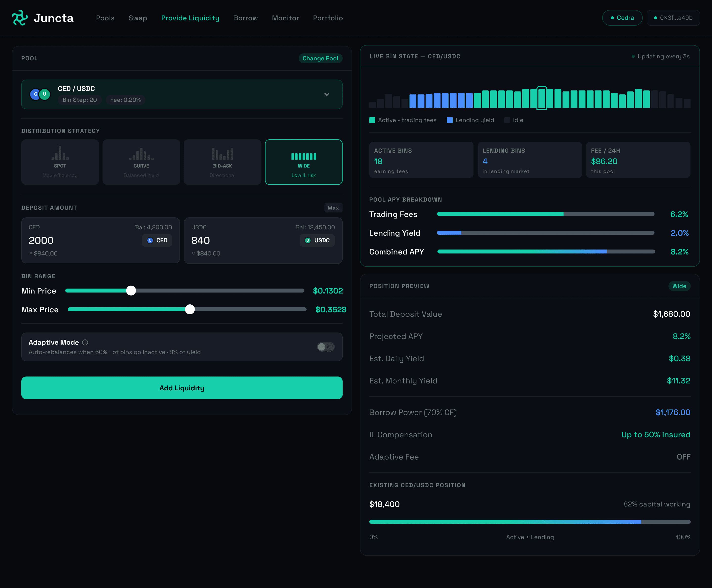712x588 pixels.
Task: Click the Idle legend swatch
Action: tap(507, 120)
